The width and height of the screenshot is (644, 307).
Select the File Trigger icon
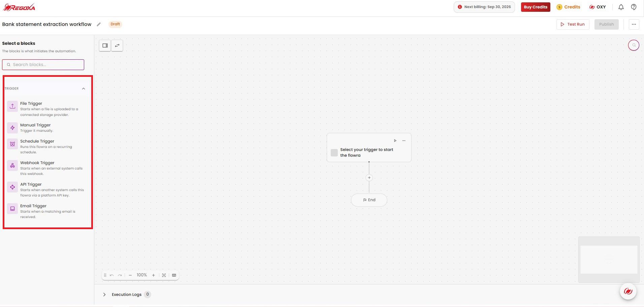pos(12,106)
